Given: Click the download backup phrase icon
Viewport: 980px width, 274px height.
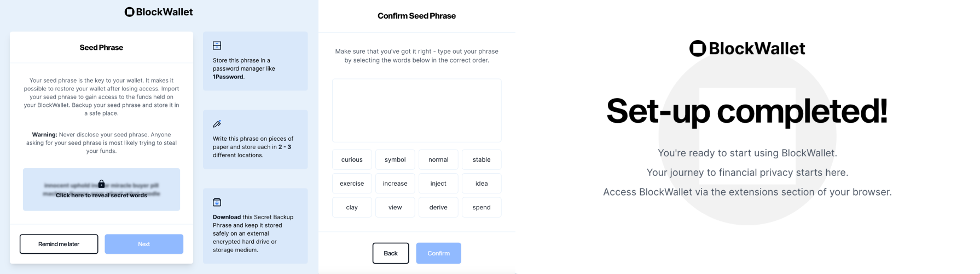Looking at the screenshot, I should [217, 202].
